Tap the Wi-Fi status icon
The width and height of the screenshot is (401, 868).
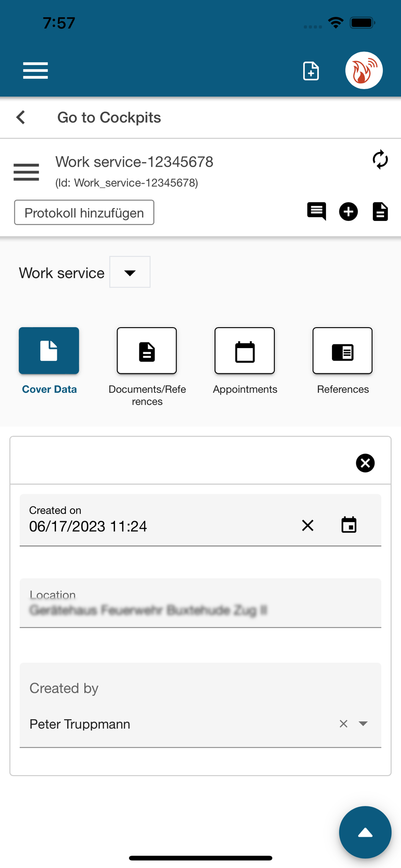[x=335, y=23]
